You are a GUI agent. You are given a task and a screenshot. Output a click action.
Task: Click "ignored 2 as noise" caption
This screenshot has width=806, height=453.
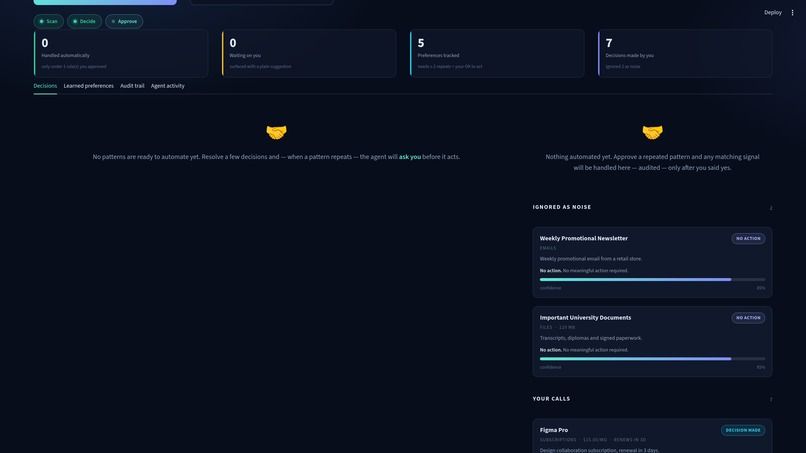pyautogui.click(x=623, y=66)
